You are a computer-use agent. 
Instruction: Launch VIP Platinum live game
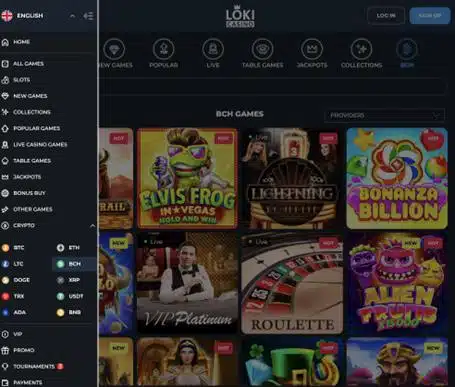click(187, 283)
